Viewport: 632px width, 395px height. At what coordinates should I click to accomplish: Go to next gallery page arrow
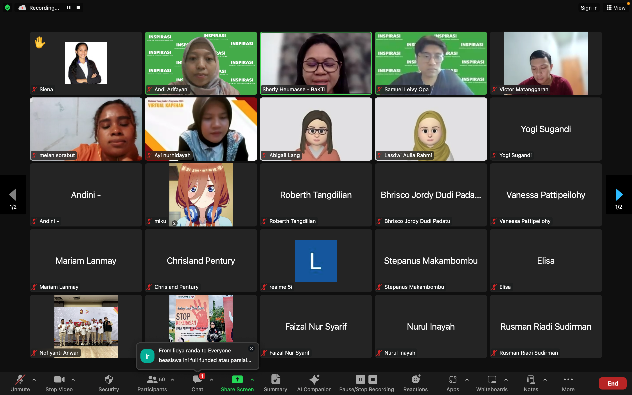tap(619, 195)
